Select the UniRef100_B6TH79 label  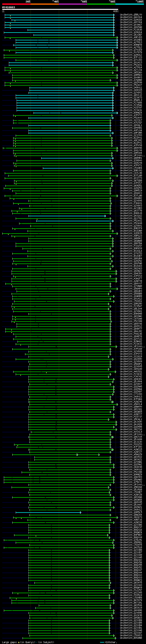[131, 600]
